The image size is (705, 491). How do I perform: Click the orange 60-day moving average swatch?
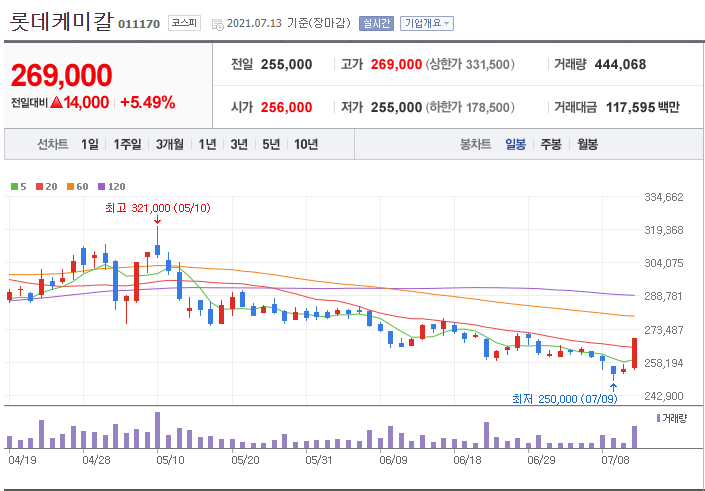[x=70, y=186]
